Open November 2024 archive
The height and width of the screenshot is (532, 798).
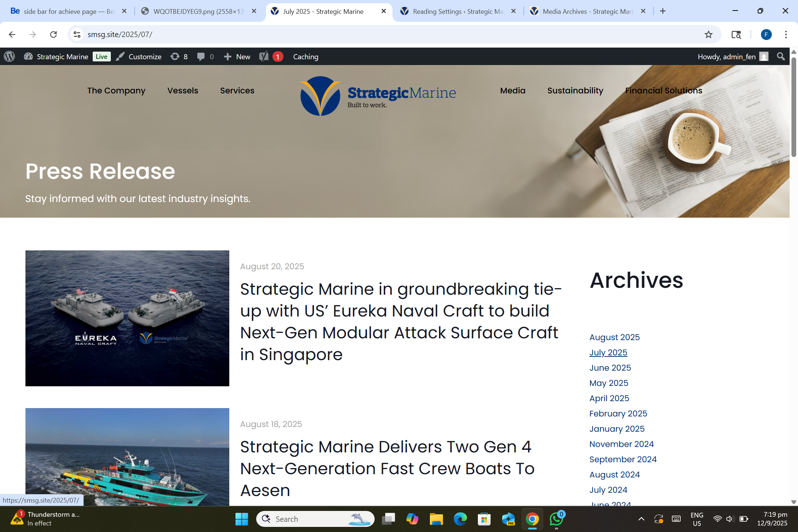pos(621,444)
